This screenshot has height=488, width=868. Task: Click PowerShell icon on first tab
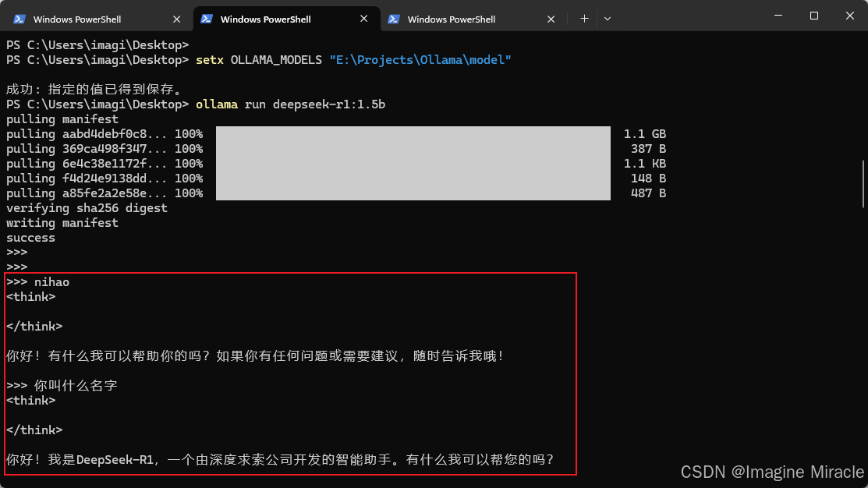click(19, 19)
